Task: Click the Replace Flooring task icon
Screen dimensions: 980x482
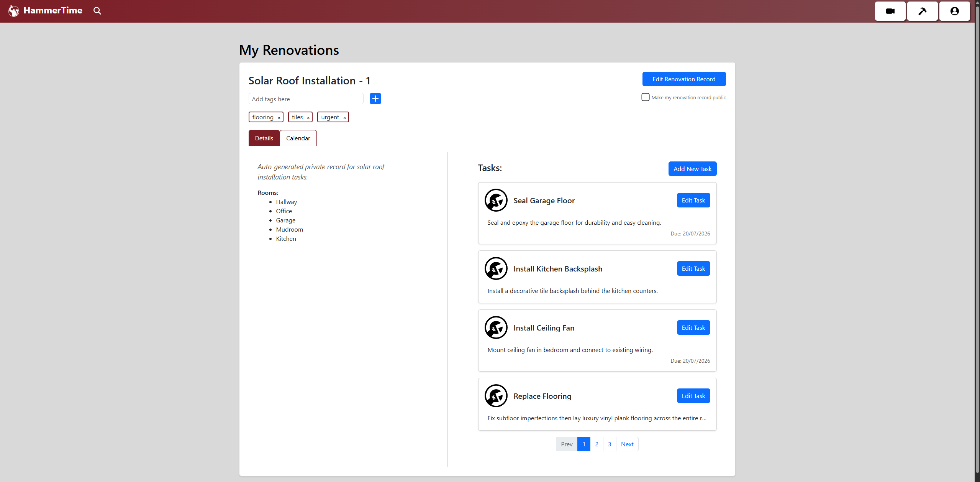Action: [496, 396]
